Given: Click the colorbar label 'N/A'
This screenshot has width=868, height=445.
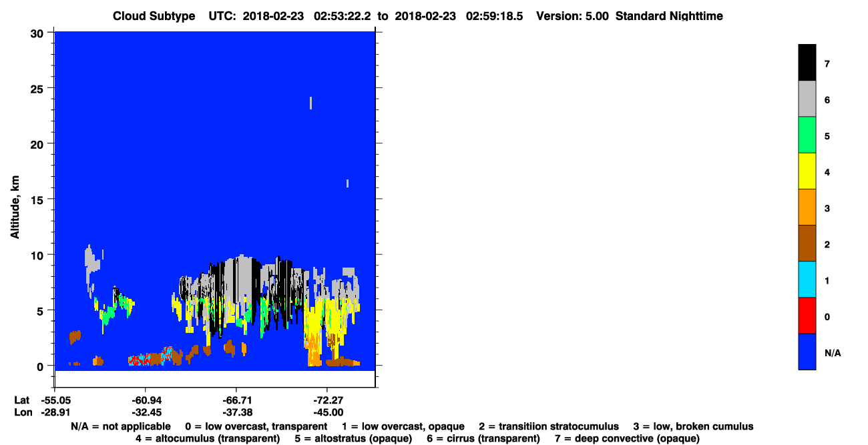Looking at the screenshot, I should [833, 352].
